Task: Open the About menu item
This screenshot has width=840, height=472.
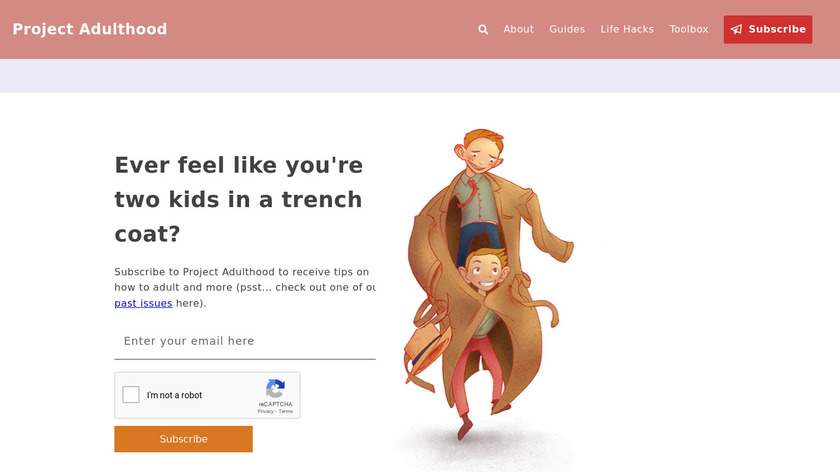Action: point(518,29)
